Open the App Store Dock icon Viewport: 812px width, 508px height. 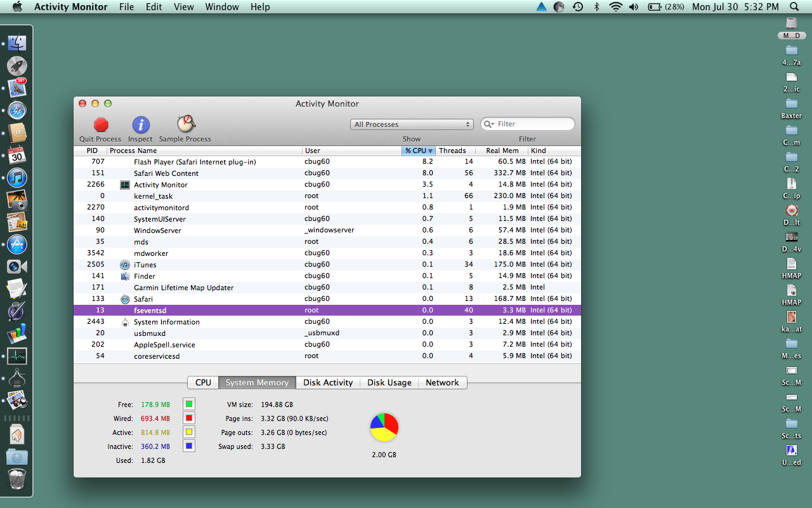[x=17, y=244]
